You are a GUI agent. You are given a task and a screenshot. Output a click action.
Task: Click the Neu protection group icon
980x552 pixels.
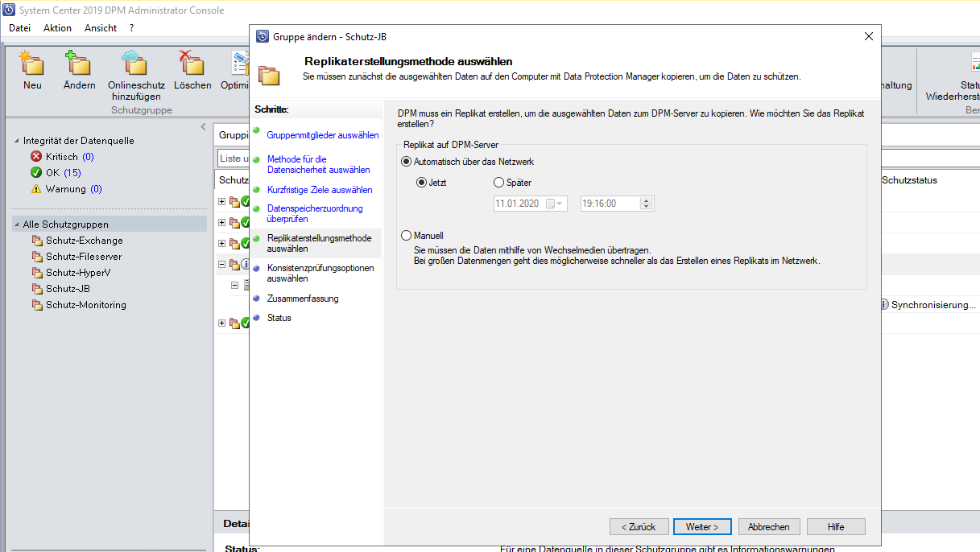32,64
